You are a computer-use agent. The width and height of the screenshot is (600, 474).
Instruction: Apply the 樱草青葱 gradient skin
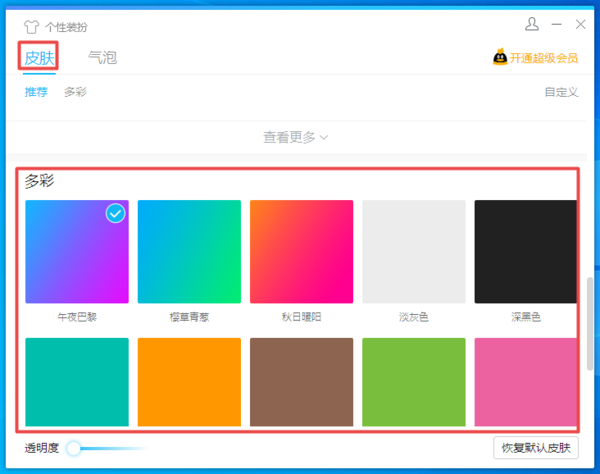(x=189, y=251)
